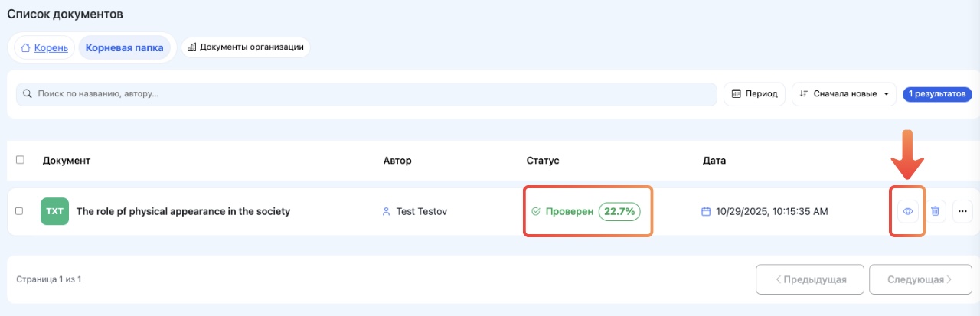Click the calendar icon beside the date

(x=707, y=211)
